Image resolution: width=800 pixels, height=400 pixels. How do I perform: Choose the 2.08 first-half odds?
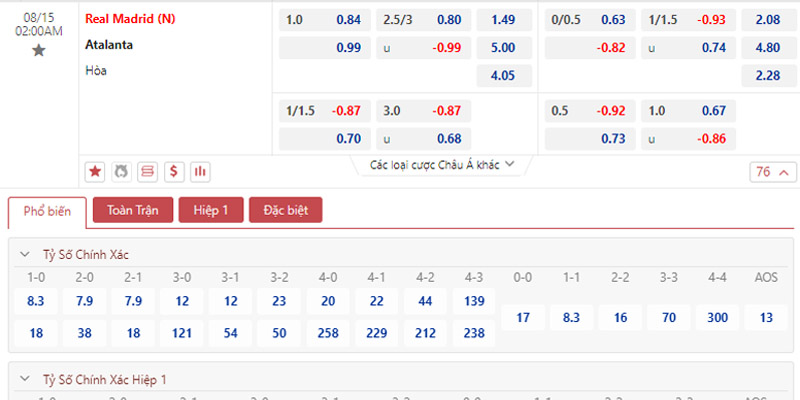pyautogui.click(x=768, y=20)
